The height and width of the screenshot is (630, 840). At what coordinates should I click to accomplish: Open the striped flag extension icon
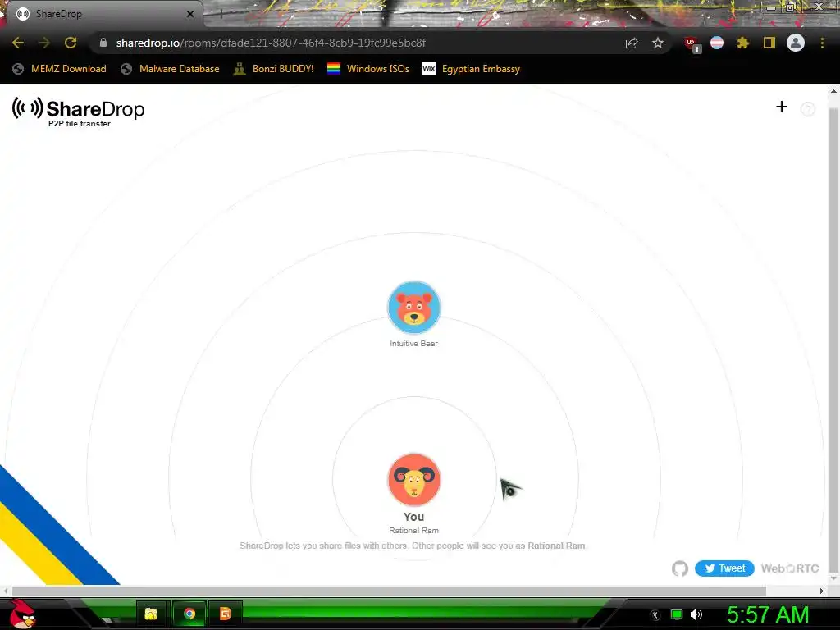point(717,43)
